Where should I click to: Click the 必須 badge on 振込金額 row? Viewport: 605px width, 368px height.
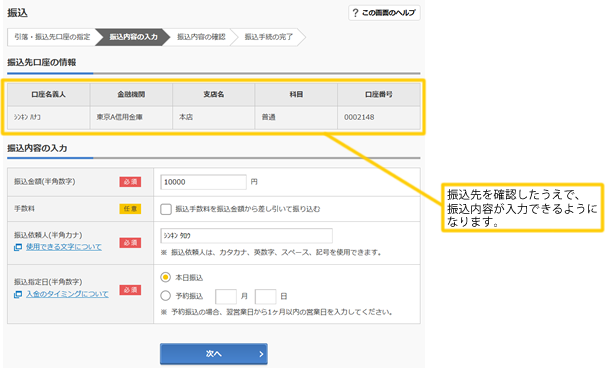[130, 182]
